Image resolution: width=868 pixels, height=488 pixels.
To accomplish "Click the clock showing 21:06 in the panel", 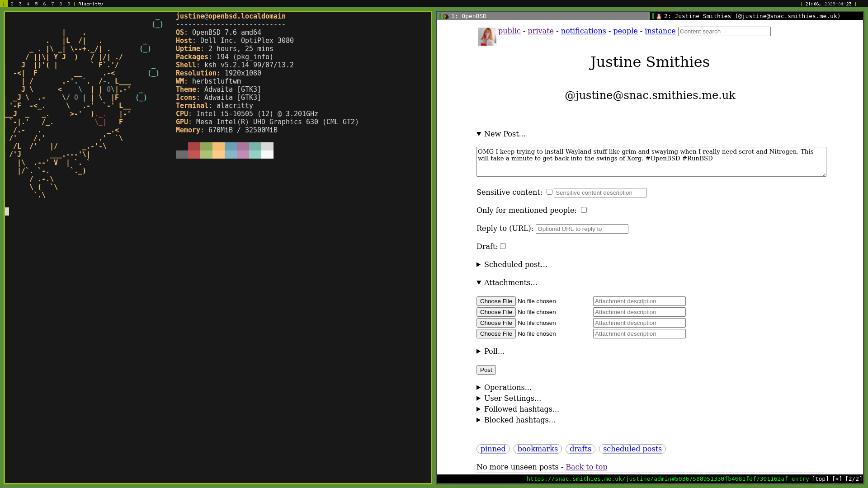I will click(x=812, y=4).
